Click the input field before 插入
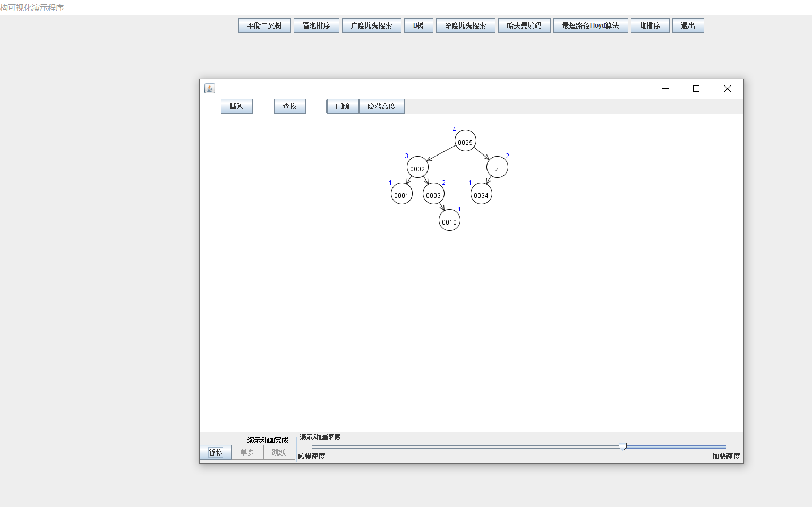The height and width of the screenshot is (507, 812). click(x=210, y=106)
